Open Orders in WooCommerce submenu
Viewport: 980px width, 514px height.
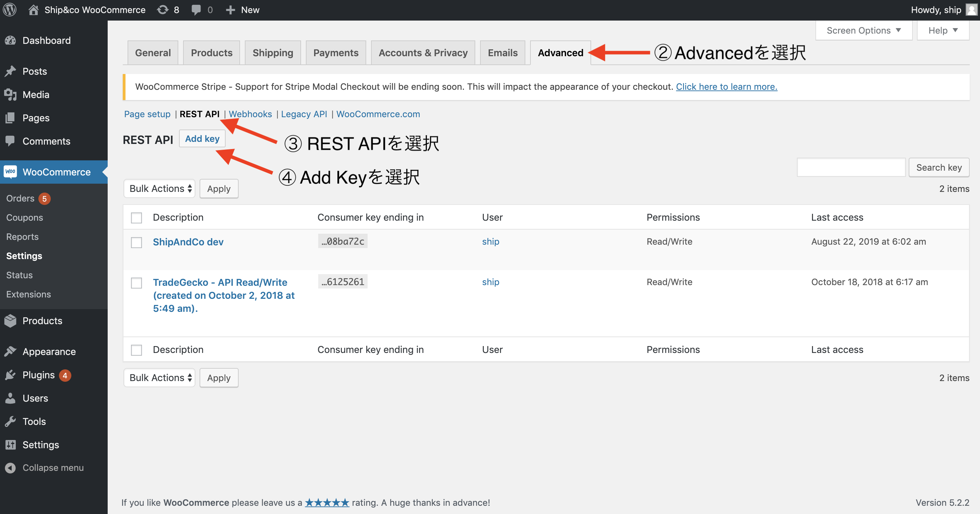(x=20, y=198)
